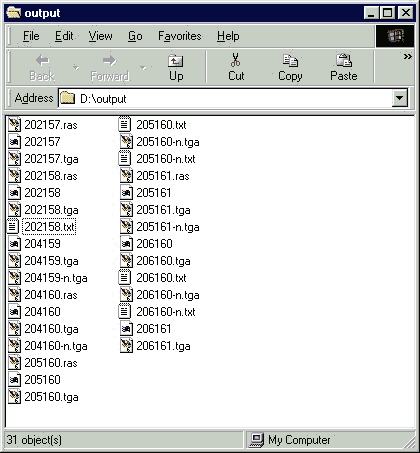Open the View menu
The image size is (420, 453).
click(100, 36)
